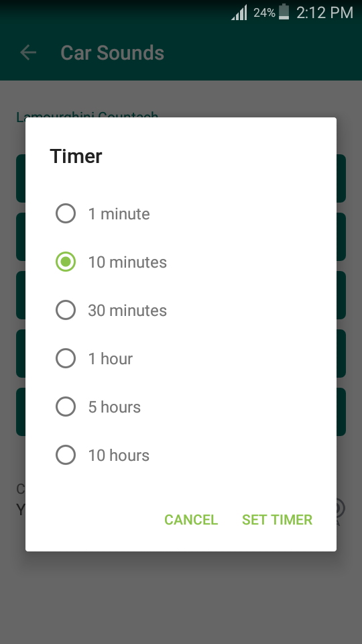
Task: Pick the 10 hours radio button
Action: pyautogui.click(x=66, y=455)
